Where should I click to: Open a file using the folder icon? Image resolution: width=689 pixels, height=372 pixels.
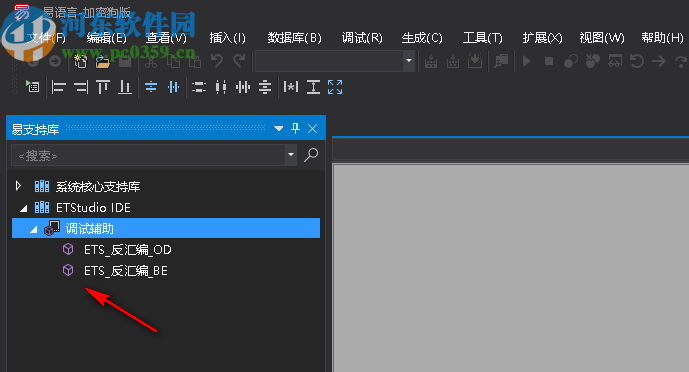click(x=103, y=61)
